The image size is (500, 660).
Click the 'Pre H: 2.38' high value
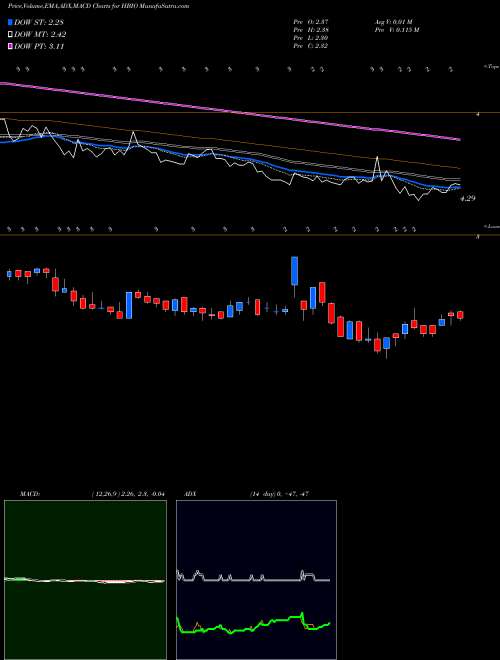[311, 30]
